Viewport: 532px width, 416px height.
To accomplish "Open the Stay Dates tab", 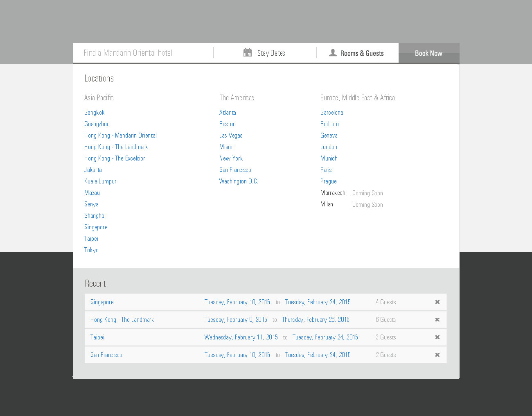I will (x=265, y=53).
